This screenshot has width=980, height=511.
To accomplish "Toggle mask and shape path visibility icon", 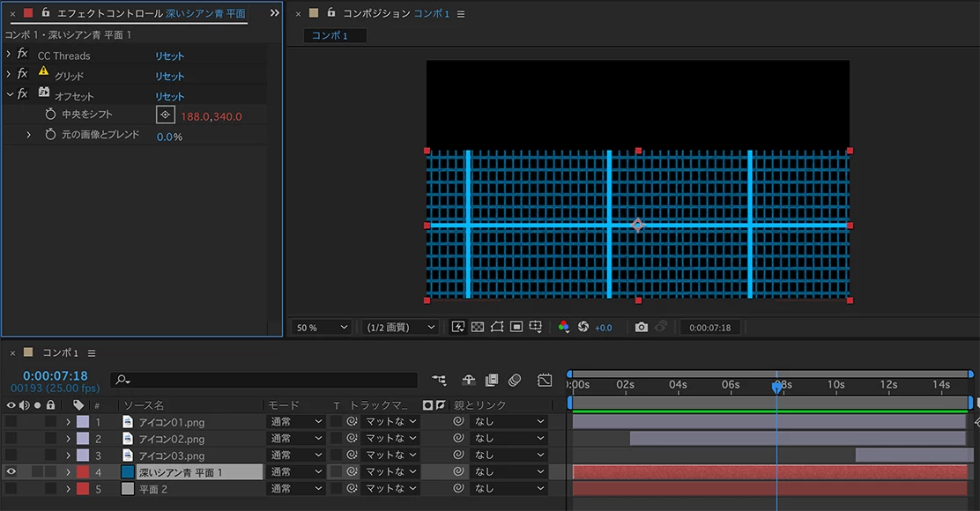I will point(497,327).
